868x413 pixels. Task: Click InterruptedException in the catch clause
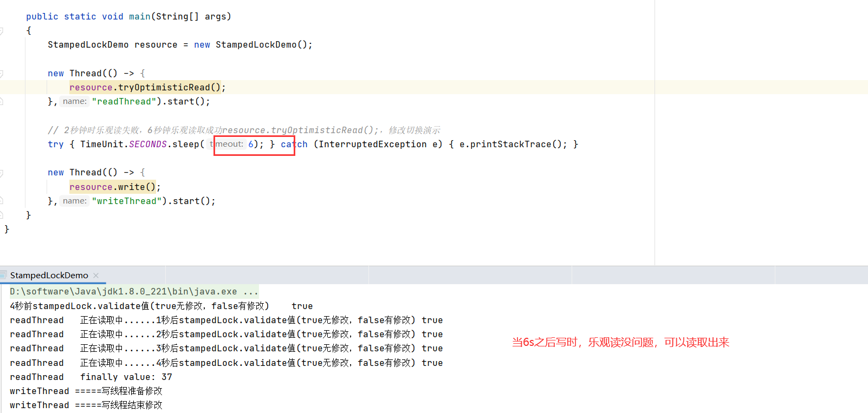[x=372, y=145]
